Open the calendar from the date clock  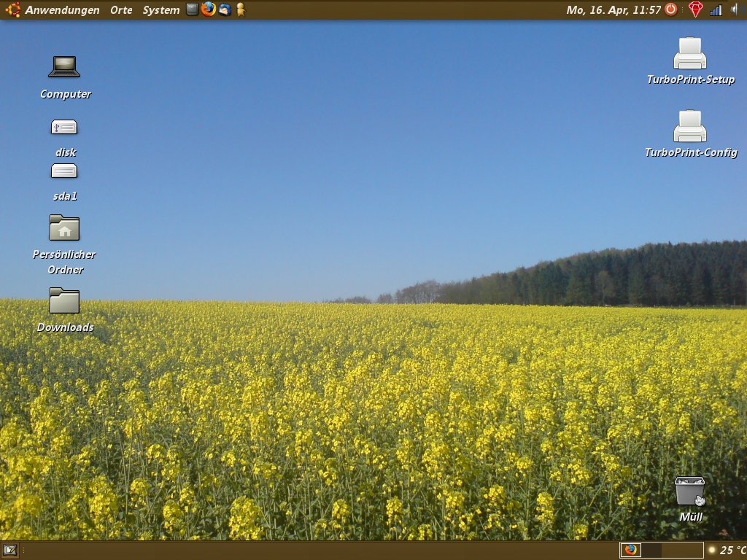(613, 9)
